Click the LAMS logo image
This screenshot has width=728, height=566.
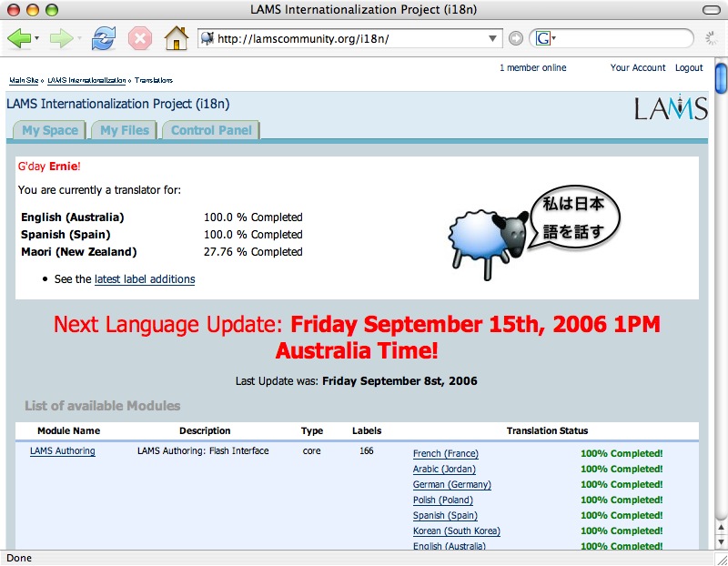[671, 108]
